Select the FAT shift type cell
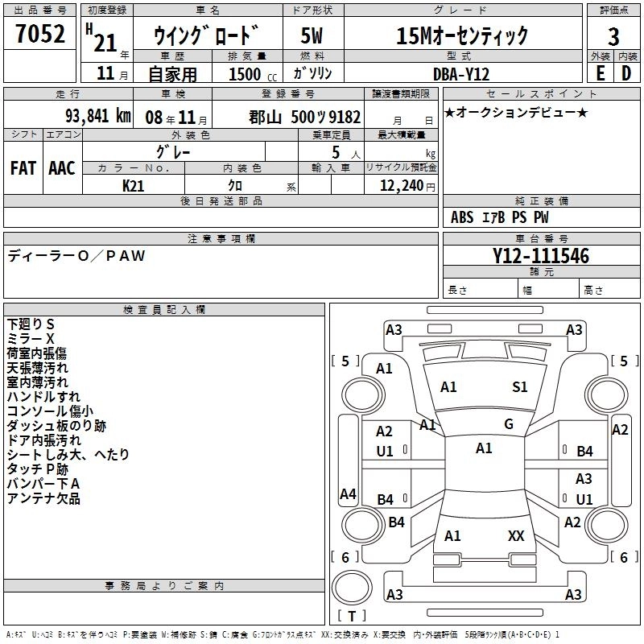This screenshot has height=644, width=644. 23,167
